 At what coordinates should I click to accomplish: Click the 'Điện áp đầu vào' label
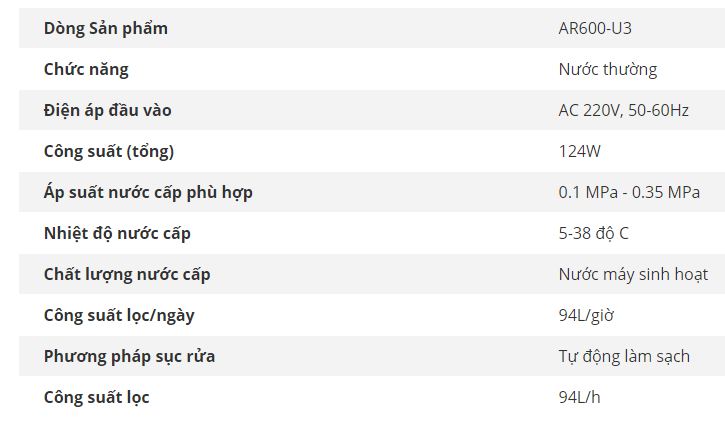(107, 110)
